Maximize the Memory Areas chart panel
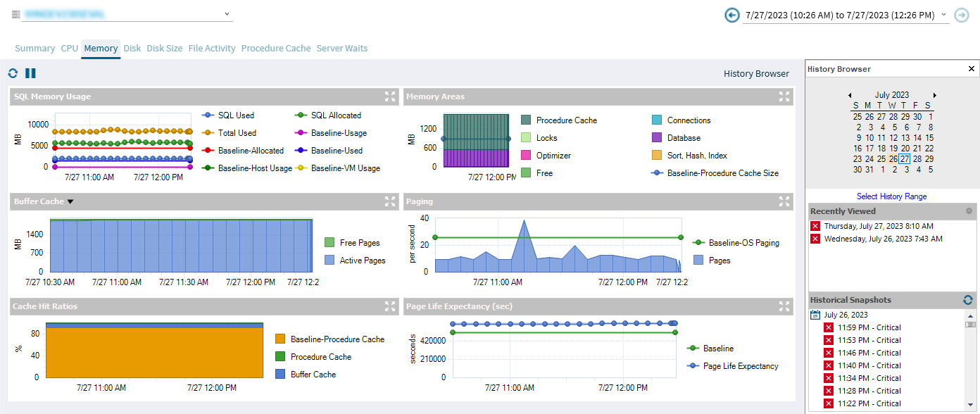The height and width of the screenshot is (414, 980). tap(784, 96)
